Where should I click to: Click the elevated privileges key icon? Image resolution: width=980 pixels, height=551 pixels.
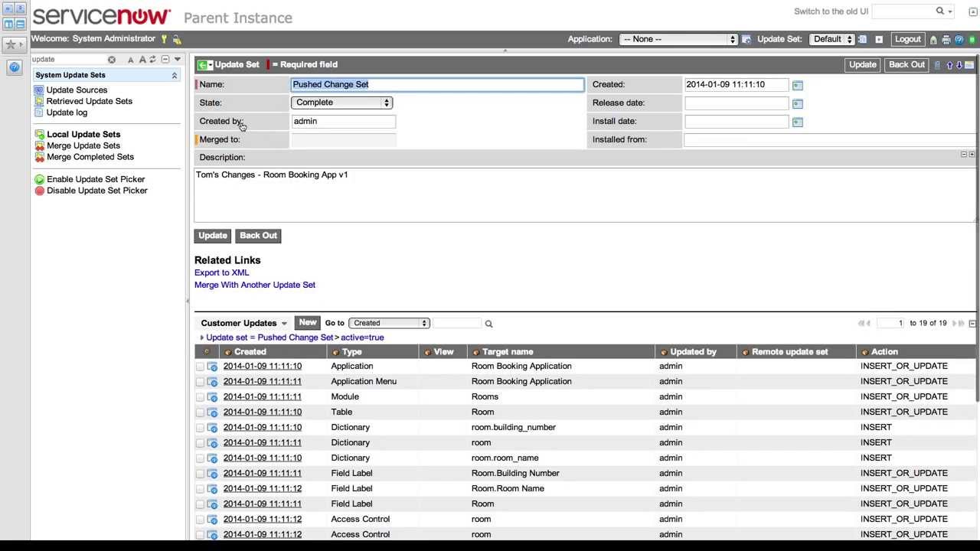pos(163,39)
